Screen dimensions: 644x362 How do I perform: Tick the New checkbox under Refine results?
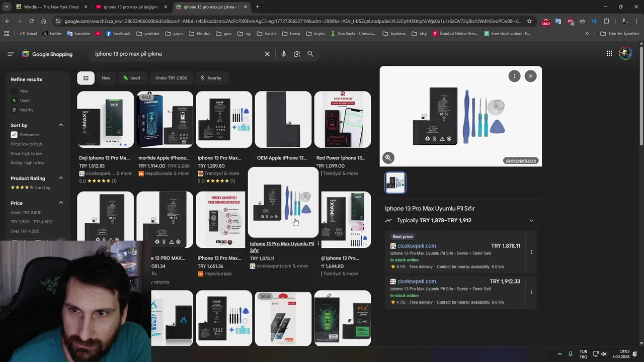[x=14, y=91]
